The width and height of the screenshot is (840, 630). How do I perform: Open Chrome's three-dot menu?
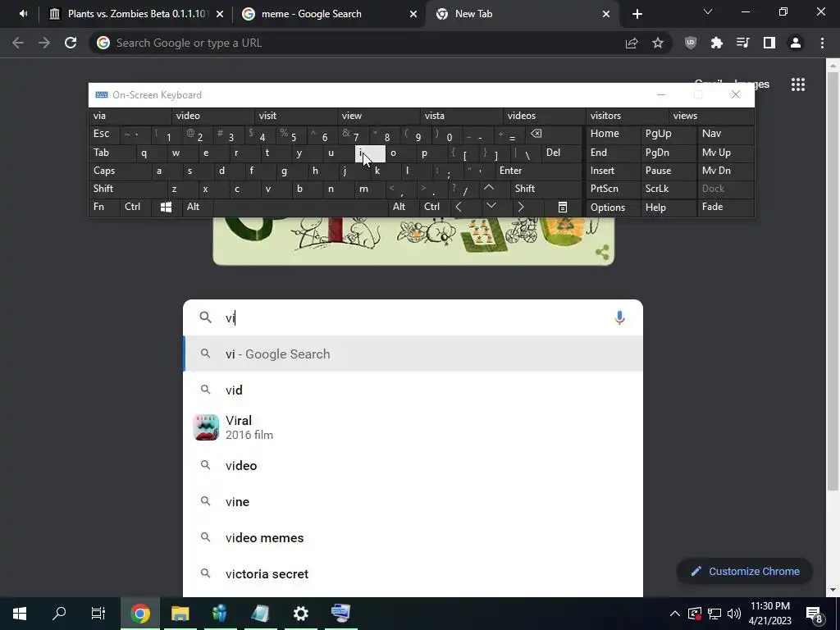(822, 43)
